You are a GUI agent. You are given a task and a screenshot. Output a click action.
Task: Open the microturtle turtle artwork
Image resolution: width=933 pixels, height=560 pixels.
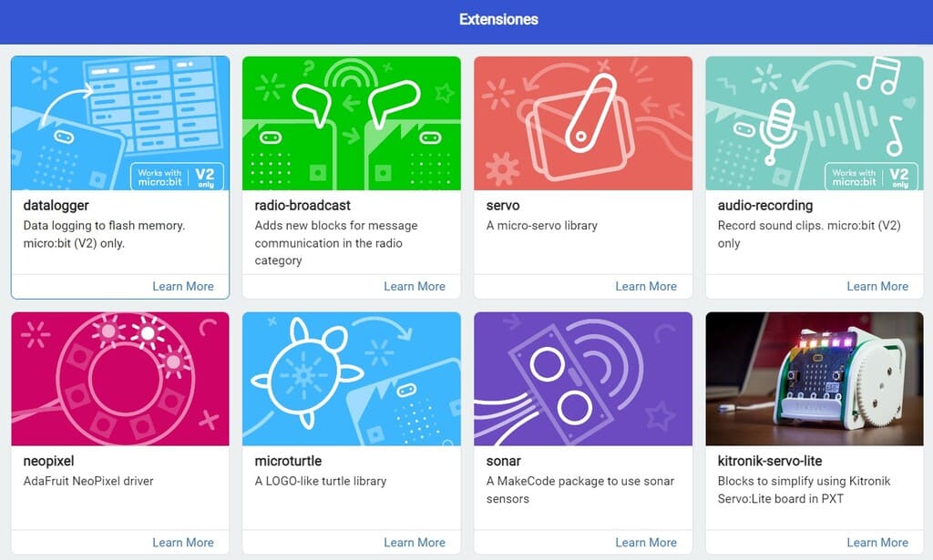352,379
